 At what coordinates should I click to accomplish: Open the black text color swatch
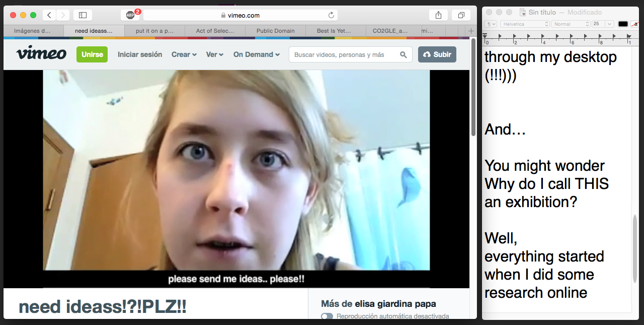coord(623,24)
